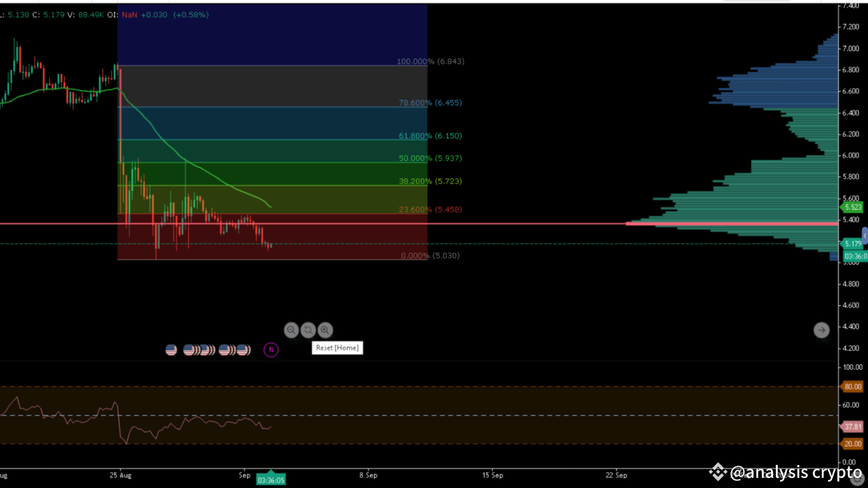Click the scroll-to-latest-bar arrow icon
This screenshot has height=488, width=868.
(821, 329)
